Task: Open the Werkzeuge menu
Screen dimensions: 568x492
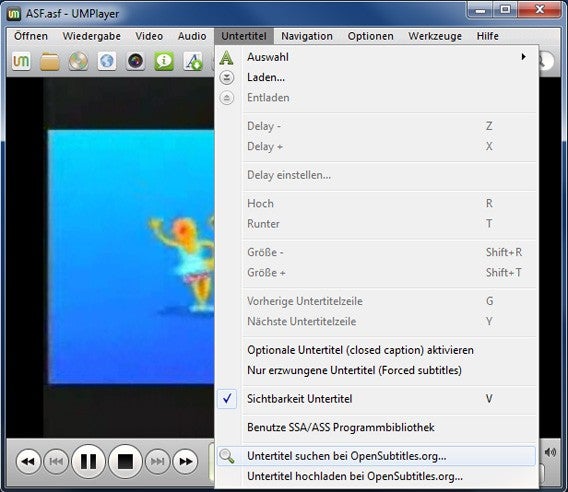Action: pyautogui.click(x=435, y=36)
